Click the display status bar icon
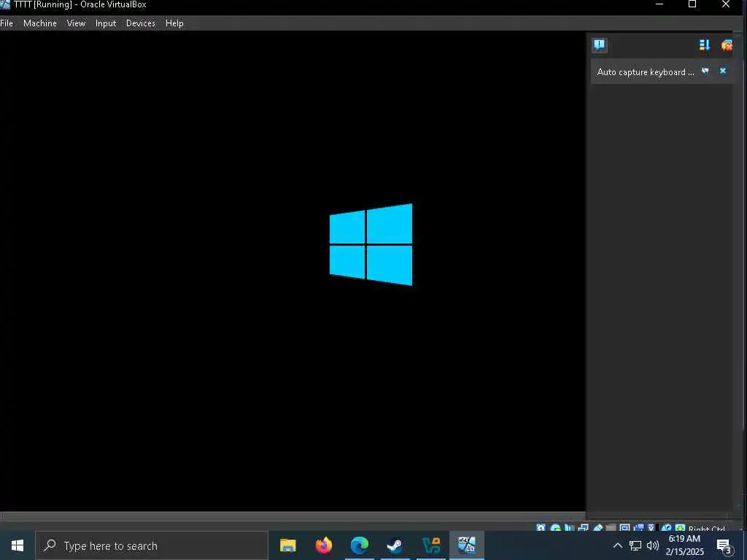 (x=624, y=528)
